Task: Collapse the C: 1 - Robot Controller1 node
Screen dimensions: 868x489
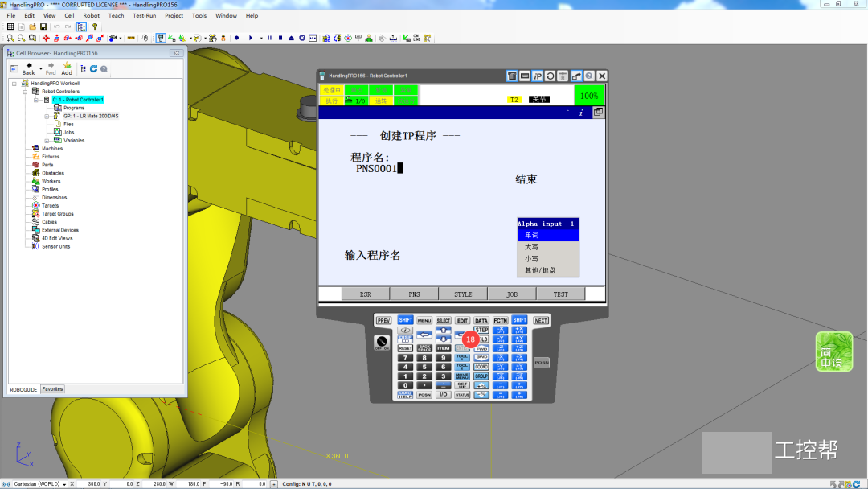Action: tap(36, 101)
